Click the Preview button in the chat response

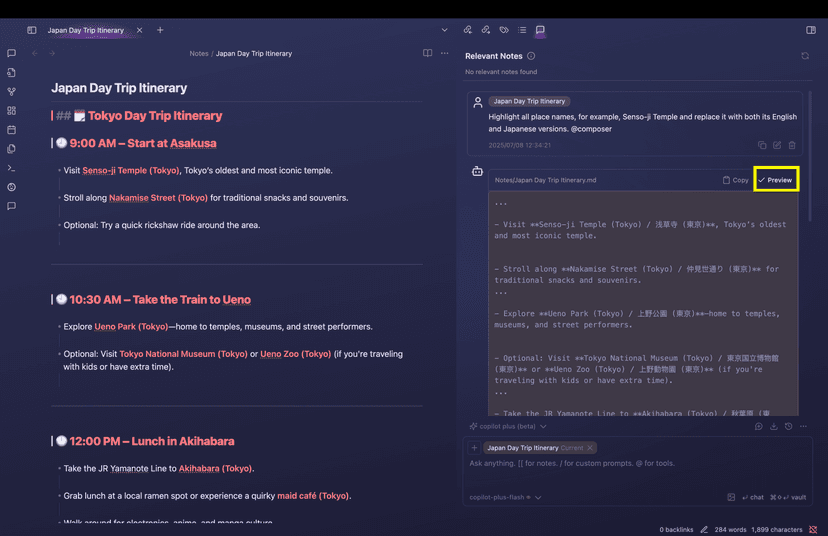click(x=775, y=180)
